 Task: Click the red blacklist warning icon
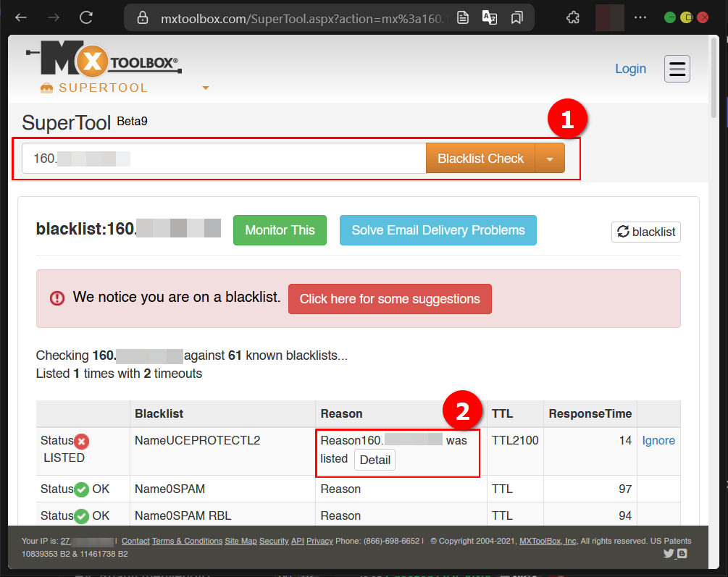click(57, 298)
